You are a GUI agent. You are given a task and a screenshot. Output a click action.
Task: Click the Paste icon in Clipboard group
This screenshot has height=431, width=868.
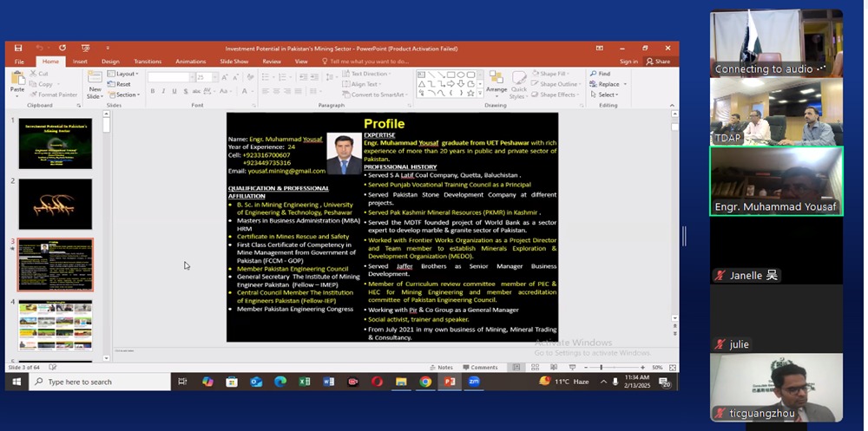16,80
